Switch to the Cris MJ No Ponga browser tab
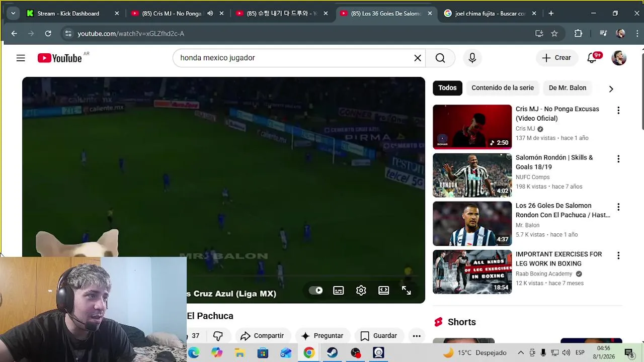644x362 pixels. (x=171, y=14)
